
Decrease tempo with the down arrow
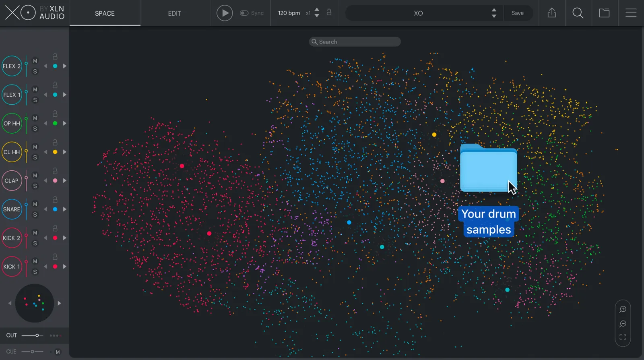[317, 16]
